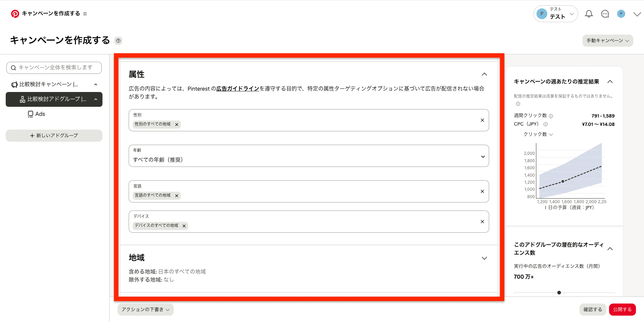
Task: Open the messages chat bubble icon
Action: click(605, 14)
